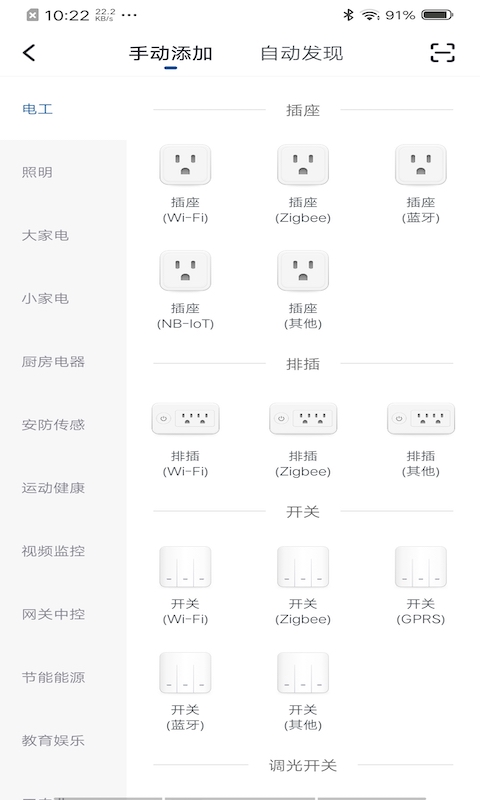The width and height of the screenshot is (480, 800).
Task: Open the 网关中控 sidebar category
Action: click(x=53, y=614)
